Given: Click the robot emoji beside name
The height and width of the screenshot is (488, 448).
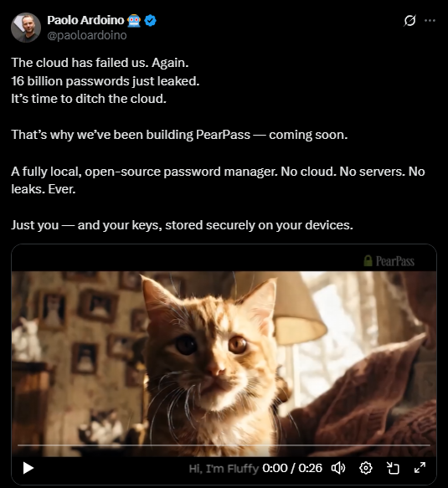Looking at the screenshot, I should point(134,21).
